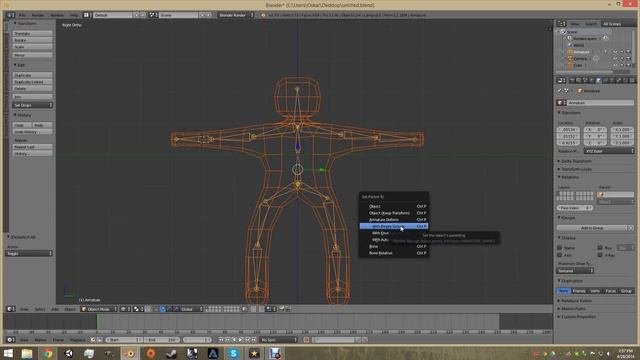Click the Add to Group button
The width and height of the screenshot is (640, 360).
pyautogui.click(x=592, y=228)
